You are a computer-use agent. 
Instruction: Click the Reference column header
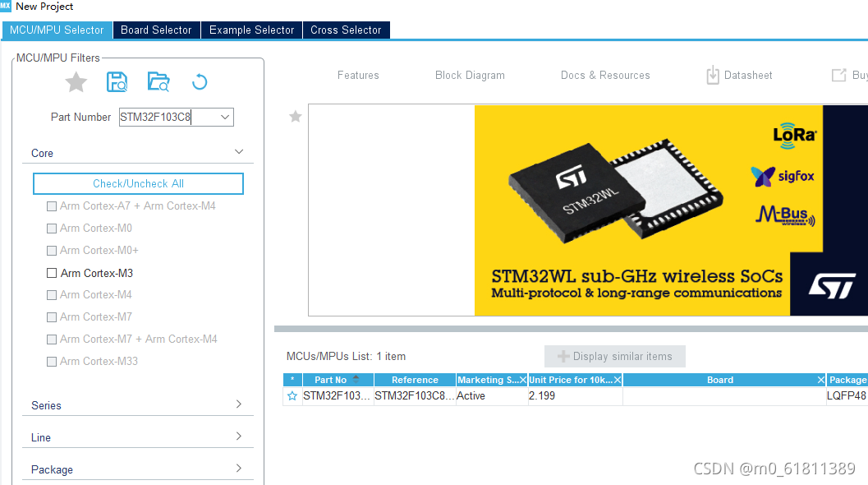(416, 380)
